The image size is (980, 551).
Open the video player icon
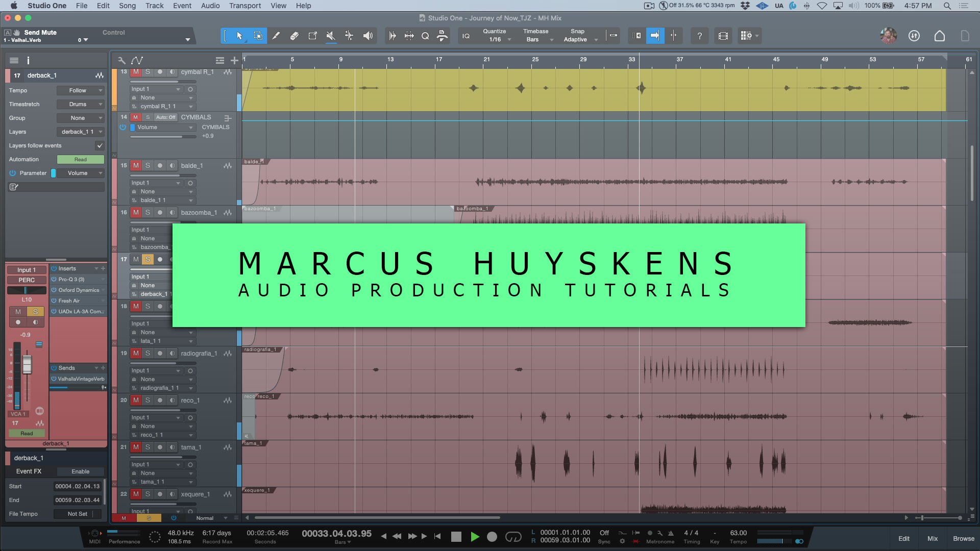pos(723,36)
